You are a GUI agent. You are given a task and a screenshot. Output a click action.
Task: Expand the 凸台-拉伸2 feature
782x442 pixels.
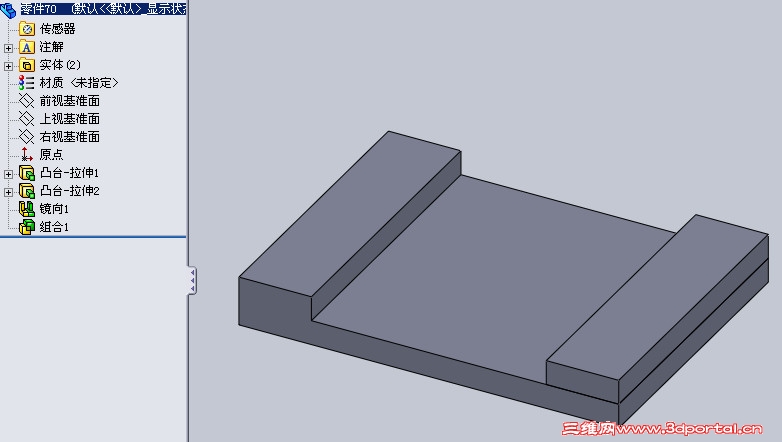tap(8, 192)
